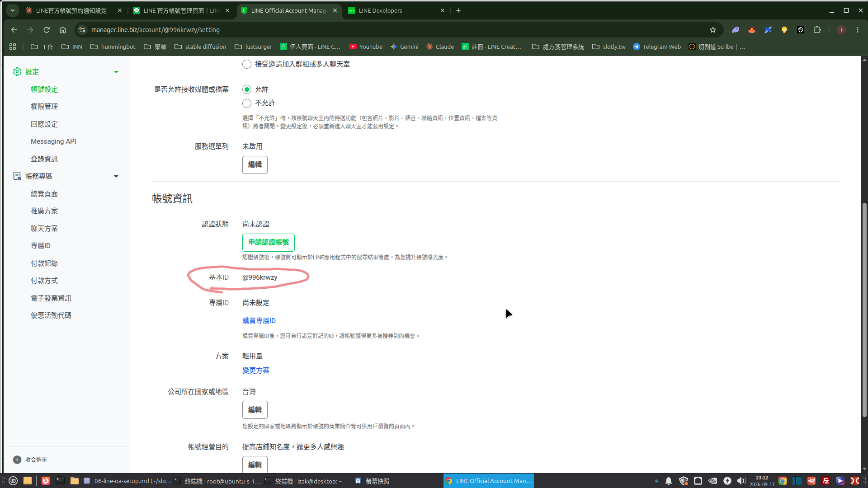This screenshot has height=488, width=868.
Task: Click 編輯 under 服務選單列
Action: [x=255, y=164]
